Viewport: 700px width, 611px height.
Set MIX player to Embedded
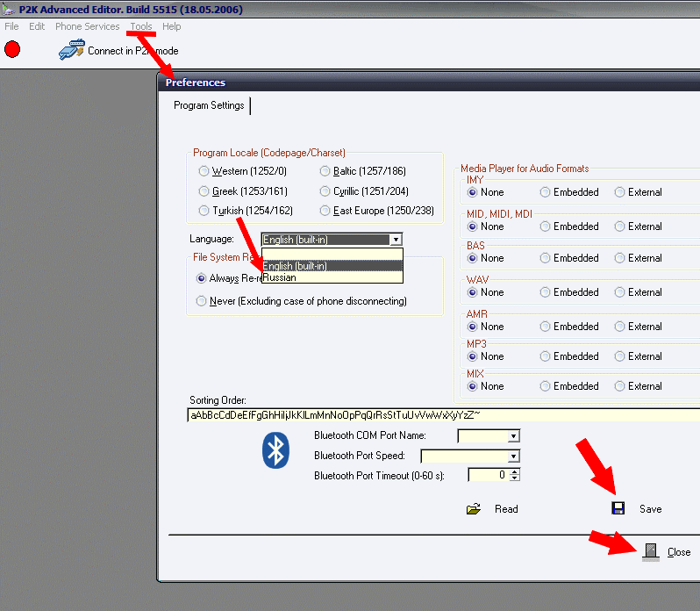pyautogui.click(x=545, y=386)
